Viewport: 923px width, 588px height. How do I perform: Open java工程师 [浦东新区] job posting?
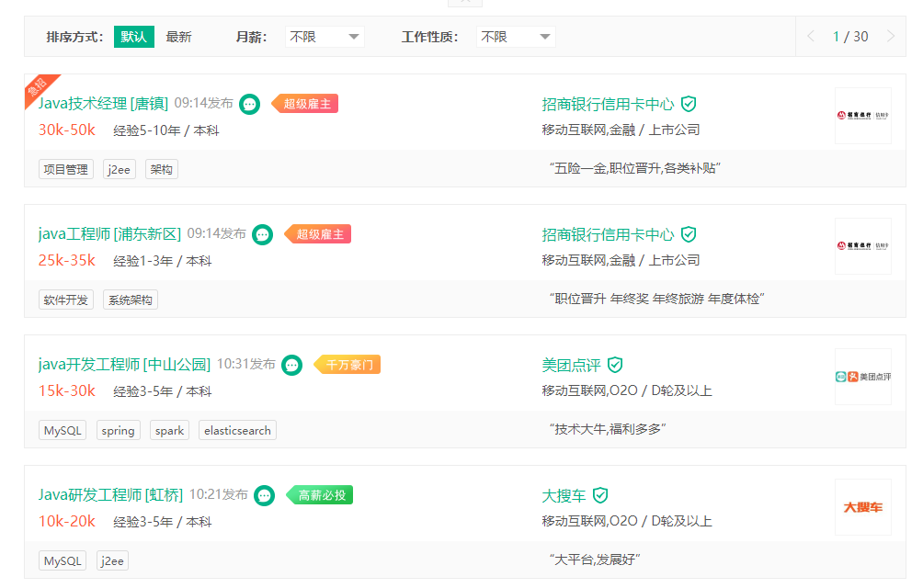[x=109, y=234]
